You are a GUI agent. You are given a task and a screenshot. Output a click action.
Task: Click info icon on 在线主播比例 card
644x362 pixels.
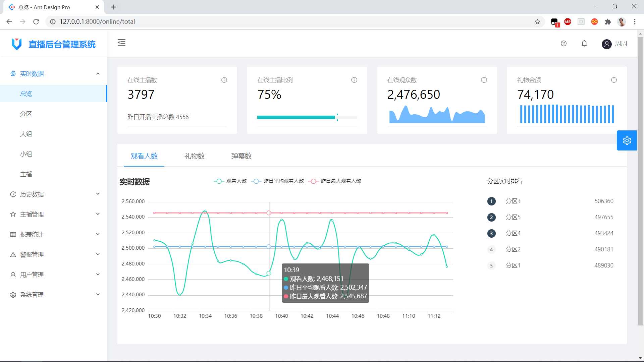(x=354, y=80)
